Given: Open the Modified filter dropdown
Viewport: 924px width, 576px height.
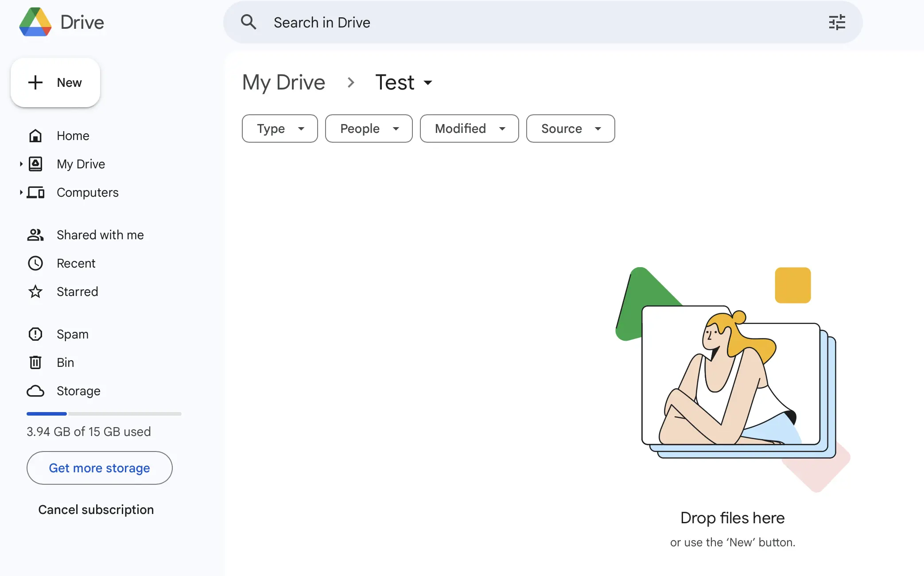Looking at the screenshot, I should pyautogui.click(x=469, y=128).
